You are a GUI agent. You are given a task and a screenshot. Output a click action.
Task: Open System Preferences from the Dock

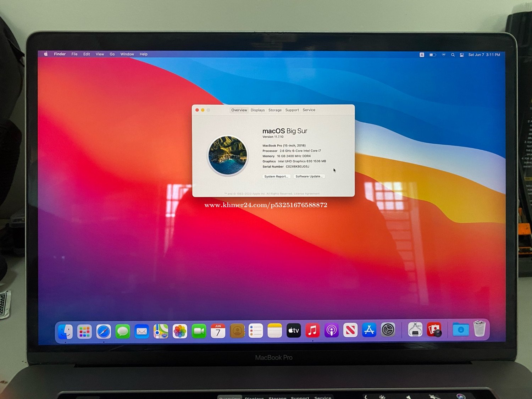(388, 330)
